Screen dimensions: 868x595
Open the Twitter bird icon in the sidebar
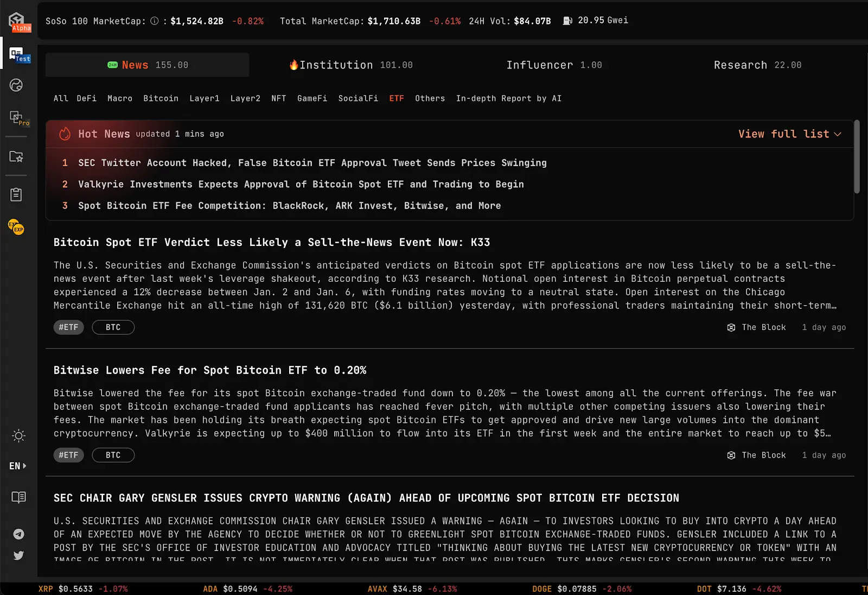[x=18, y=555]
